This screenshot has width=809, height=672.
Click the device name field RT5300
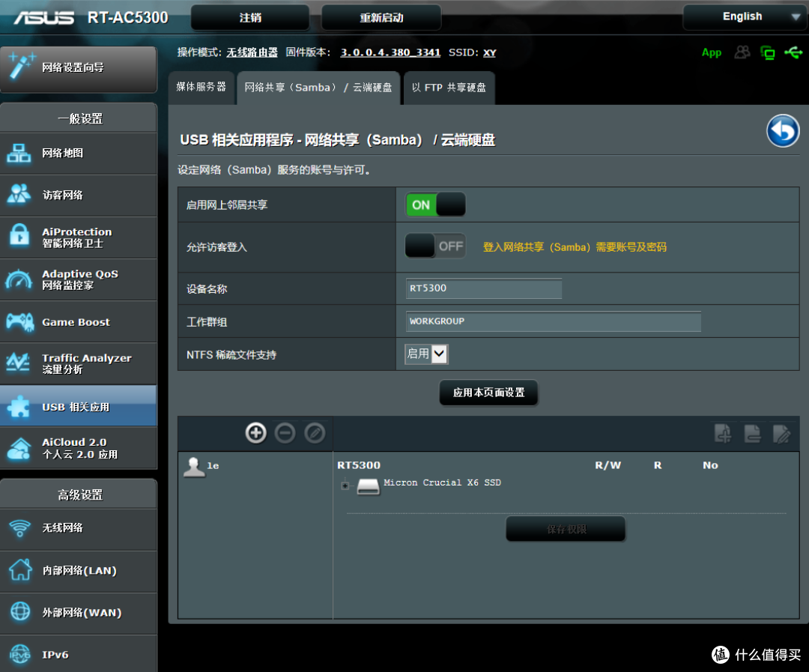(484, 288)
